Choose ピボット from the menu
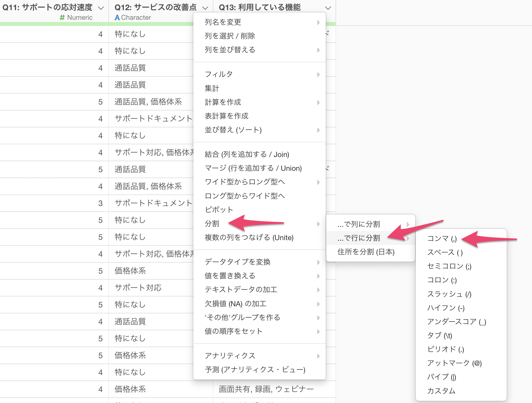Screen dimensions: 532x403 tap(260, 209)
